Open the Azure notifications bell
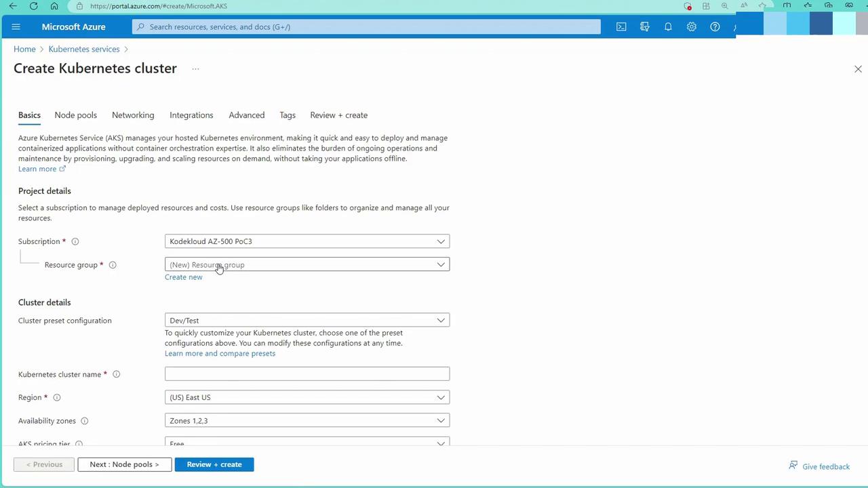Viewport: 868px width, 488px height. (x=668, y=27)
